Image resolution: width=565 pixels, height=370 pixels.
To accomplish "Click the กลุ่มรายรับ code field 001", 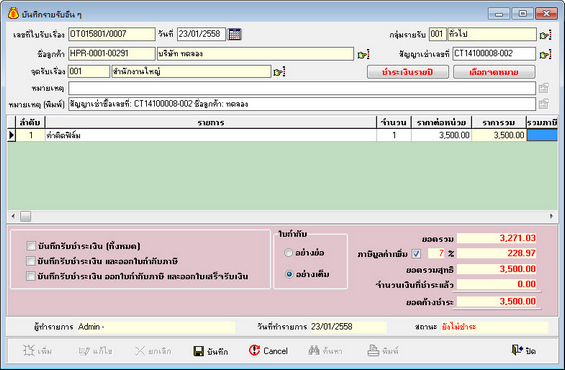I will click(438, 34).
